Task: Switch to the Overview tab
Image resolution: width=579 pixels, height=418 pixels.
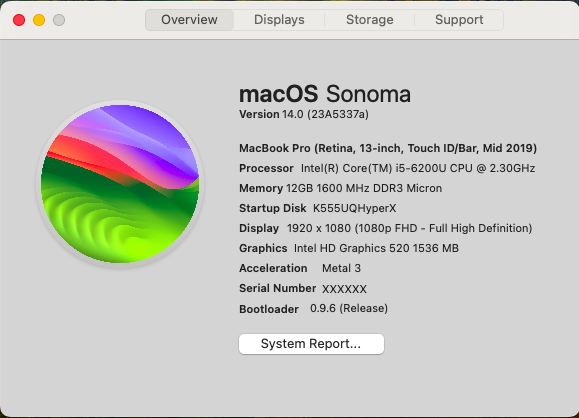Action: (189, 20)
